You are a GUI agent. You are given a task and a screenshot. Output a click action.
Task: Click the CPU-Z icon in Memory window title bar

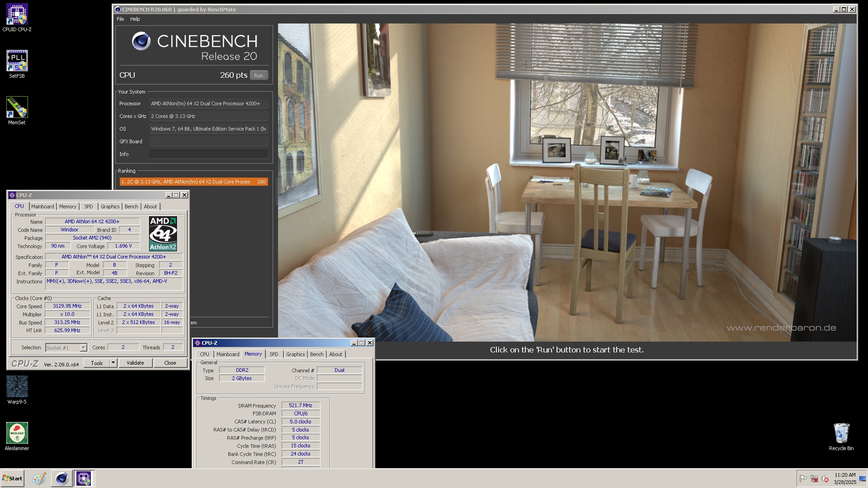click(198, 343)
